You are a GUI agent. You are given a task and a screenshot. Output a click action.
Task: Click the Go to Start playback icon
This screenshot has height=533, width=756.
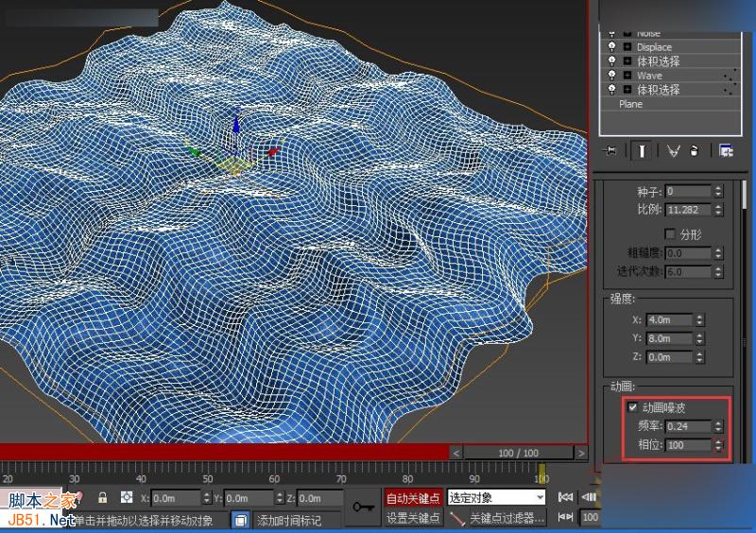(x=566, y=497)
